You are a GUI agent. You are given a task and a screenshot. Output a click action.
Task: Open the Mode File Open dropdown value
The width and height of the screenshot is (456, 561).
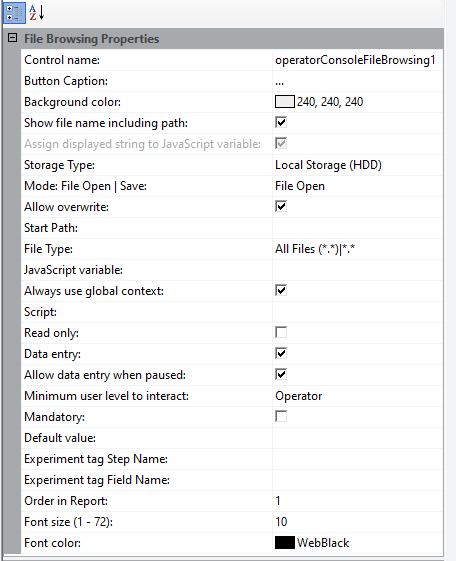point(357,186)
